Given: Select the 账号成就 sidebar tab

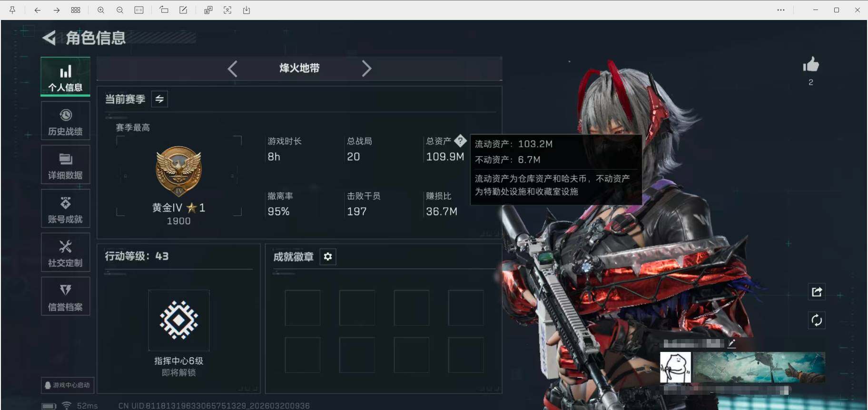Looking at the screenshot, I should pos(65,209).
